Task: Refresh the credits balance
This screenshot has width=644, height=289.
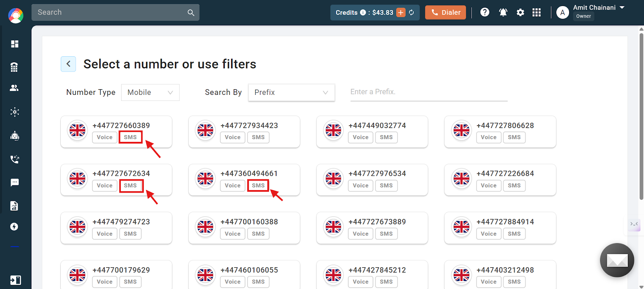Action: click(411, 12)
